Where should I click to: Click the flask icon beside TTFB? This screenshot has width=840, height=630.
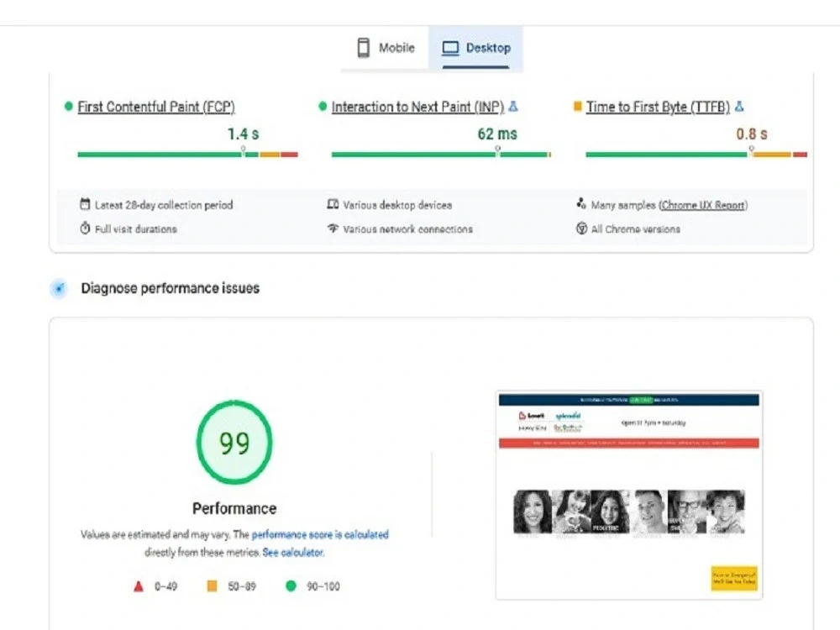click(739, 106)
